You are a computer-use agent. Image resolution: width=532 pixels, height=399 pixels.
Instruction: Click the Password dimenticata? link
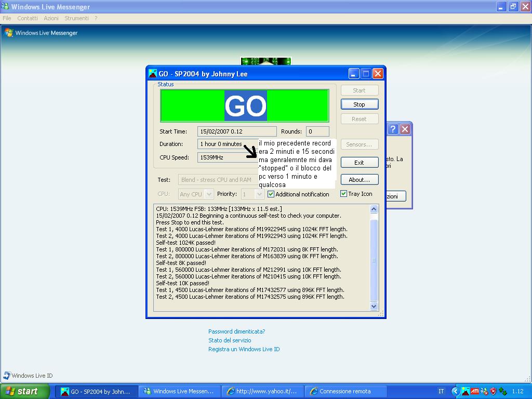tap(236, 331)
